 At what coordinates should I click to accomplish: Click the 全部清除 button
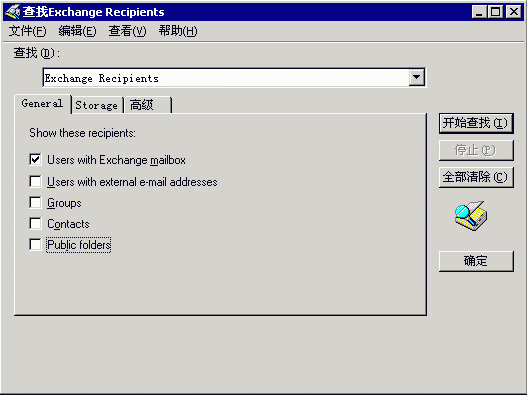click(x=476, y=177)
